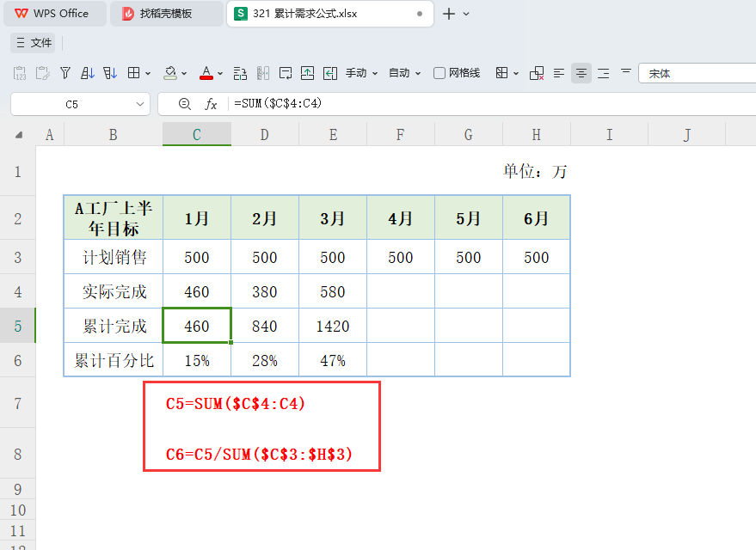Image resolution: width=756 pixels, height=550 pixels.
Task: Click the filter funnel icon
Action: click(x=65, y=73)
